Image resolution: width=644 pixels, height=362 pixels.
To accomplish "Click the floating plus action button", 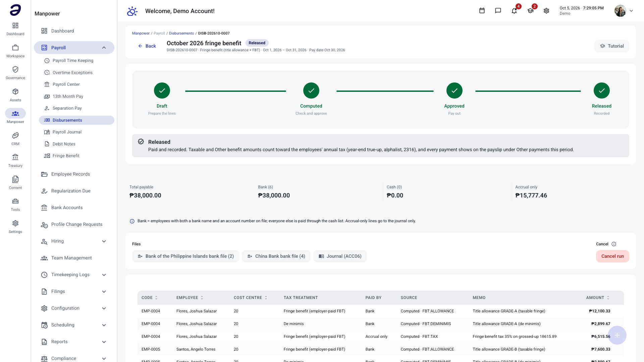I will coord(617,335).
